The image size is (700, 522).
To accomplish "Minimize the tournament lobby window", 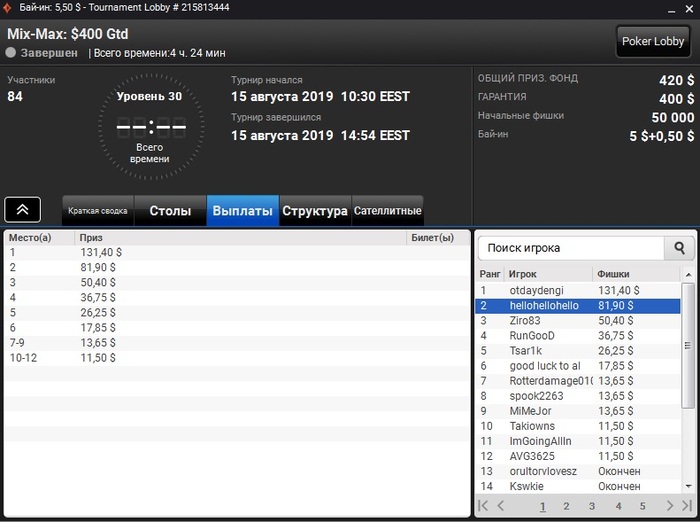I will [671, 9].
